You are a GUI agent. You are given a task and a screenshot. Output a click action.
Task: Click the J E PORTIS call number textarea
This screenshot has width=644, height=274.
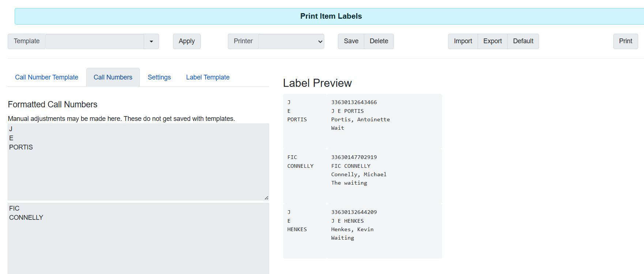click(x=138, y=162)
